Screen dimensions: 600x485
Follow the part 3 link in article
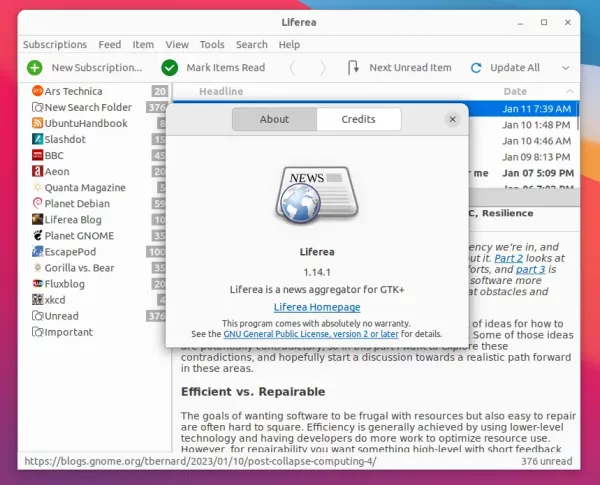point(530,269)
